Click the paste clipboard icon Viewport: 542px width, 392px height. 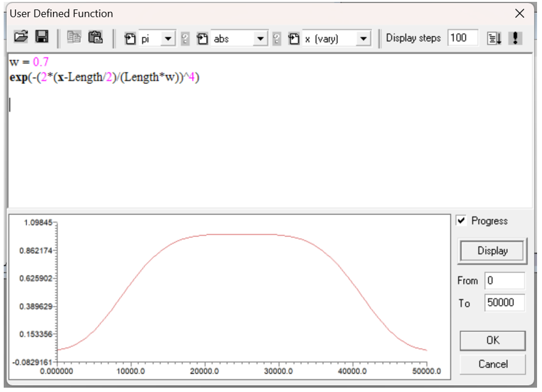click(95, 38)
